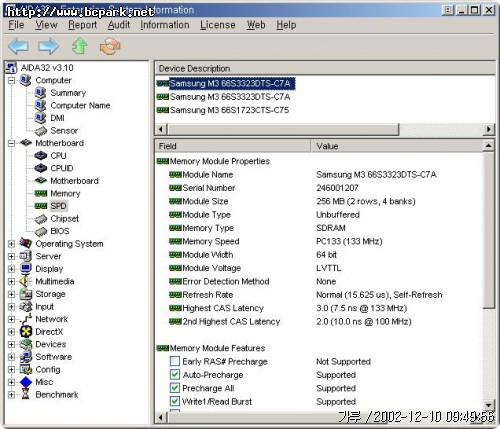Viewport: 500px width, 429px height.
Task: Click the CPU chip icon
Action: coord(41,156)
